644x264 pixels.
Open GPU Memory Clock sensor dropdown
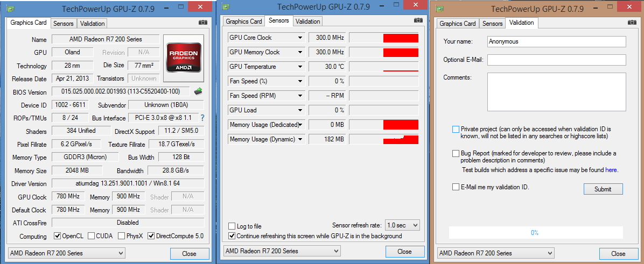click(300, 52)
